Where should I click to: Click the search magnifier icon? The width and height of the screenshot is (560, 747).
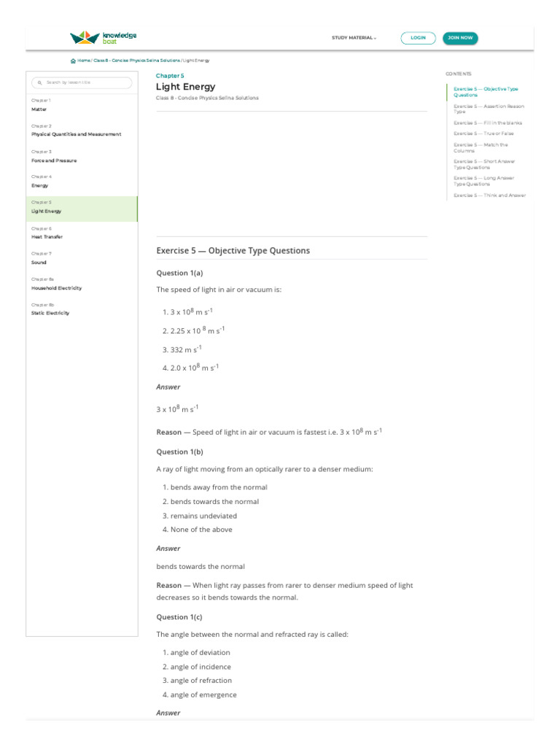(x=39, y=83)
